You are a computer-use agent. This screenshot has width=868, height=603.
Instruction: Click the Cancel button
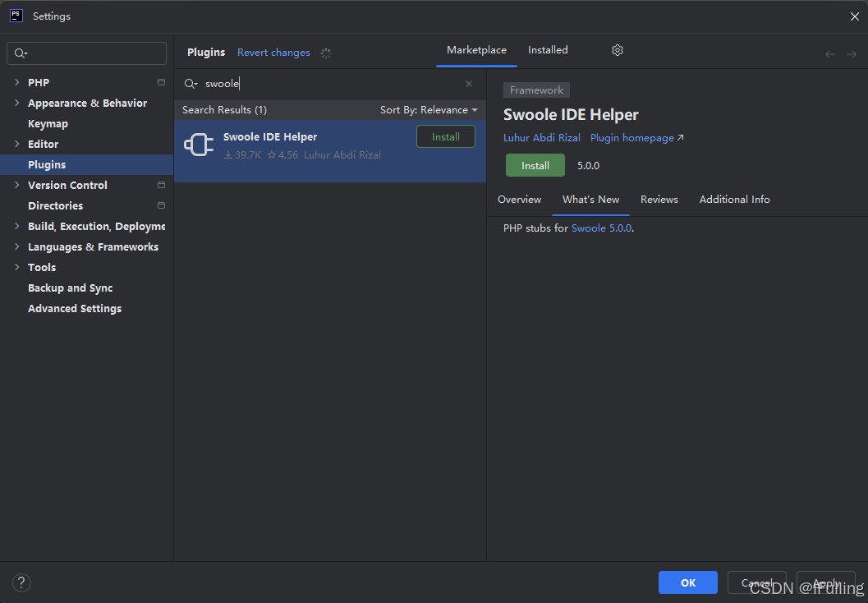[x=757, y=582]
